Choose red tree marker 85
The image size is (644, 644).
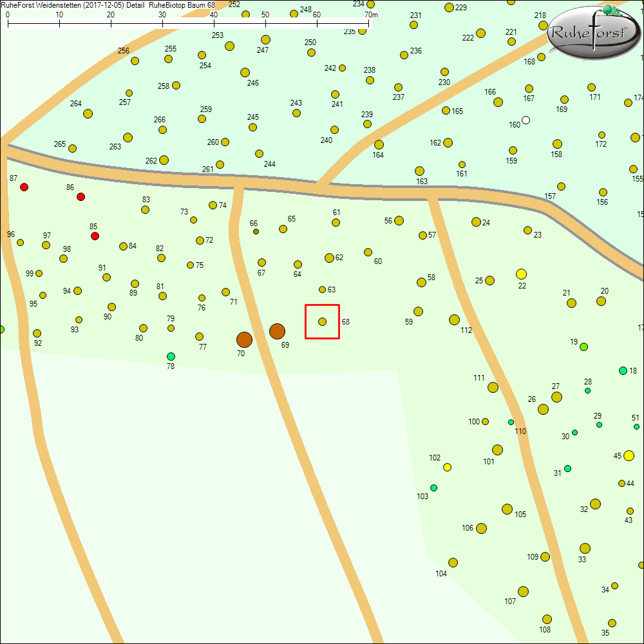point(95,236)
